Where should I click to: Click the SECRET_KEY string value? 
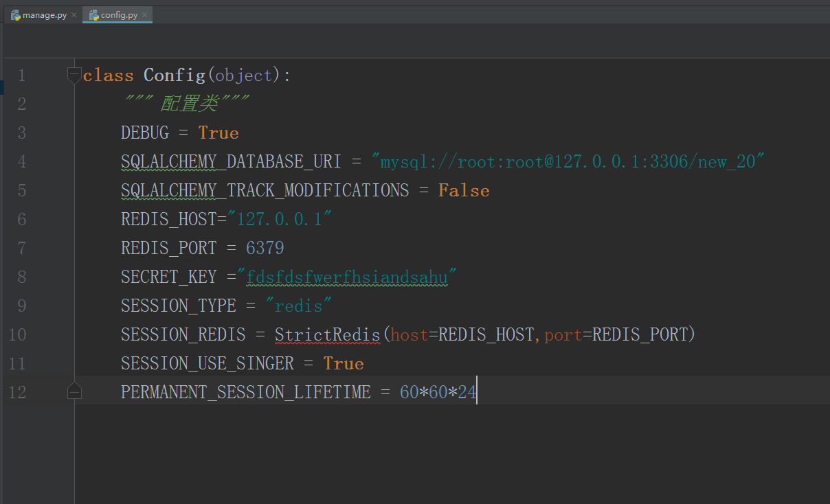(347, 277)
